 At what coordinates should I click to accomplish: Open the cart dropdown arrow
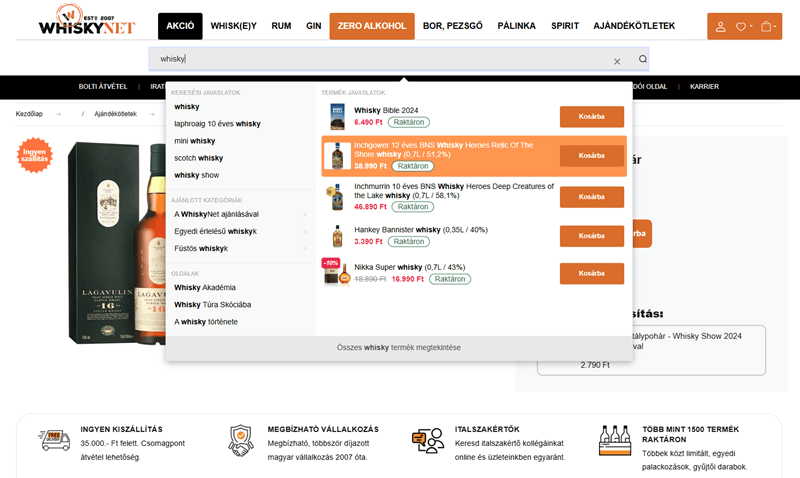(774, 26)
